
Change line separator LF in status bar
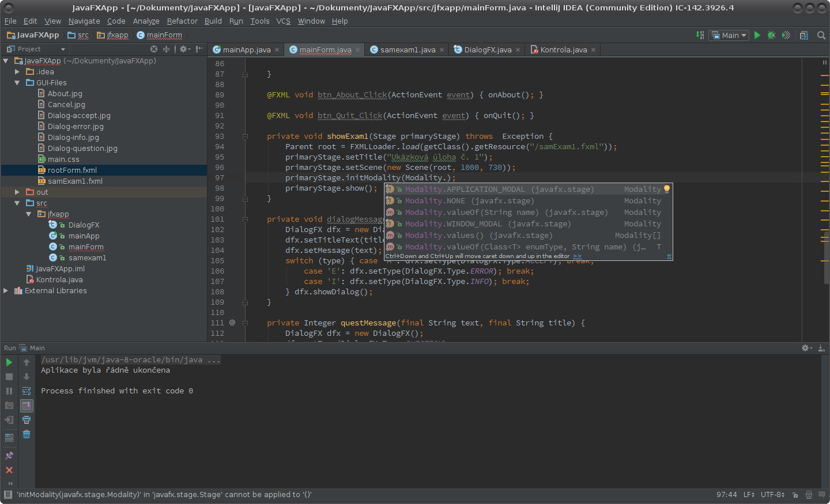pos(749,495)
